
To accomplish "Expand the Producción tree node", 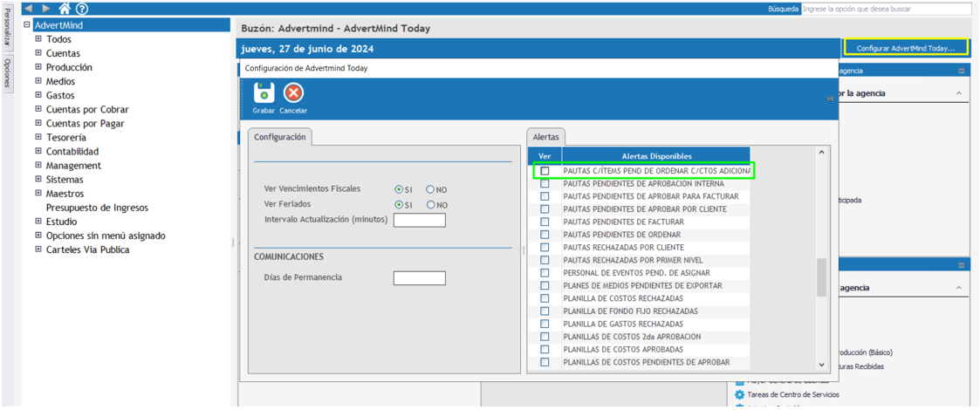I will point(38,67).
